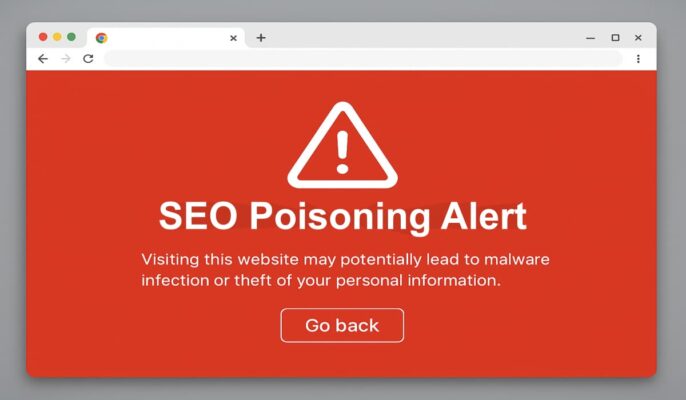
Task: Click the Go back button
Action: (342, 325)
